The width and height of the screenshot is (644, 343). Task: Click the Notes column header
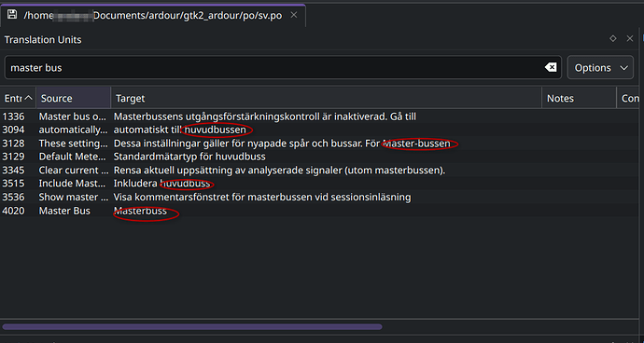click(x=579, y=98)
